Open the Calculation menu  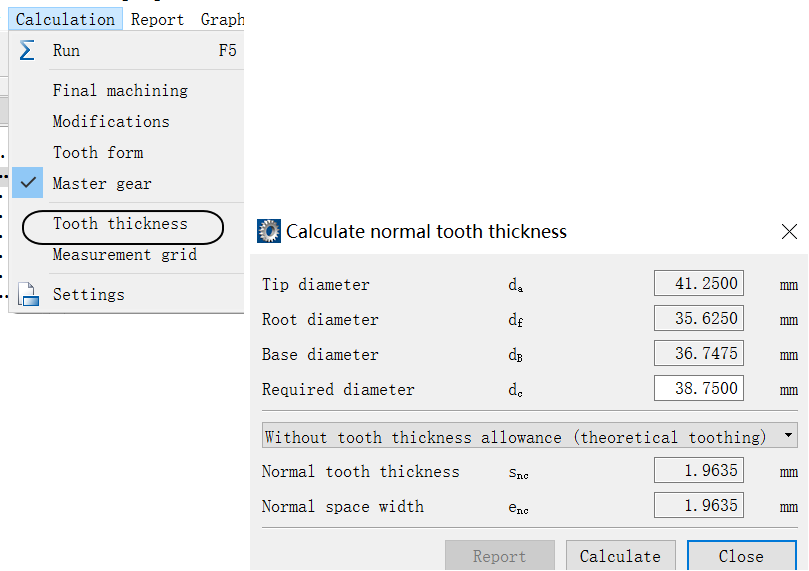pyautogui.click(x=65, y=19)
